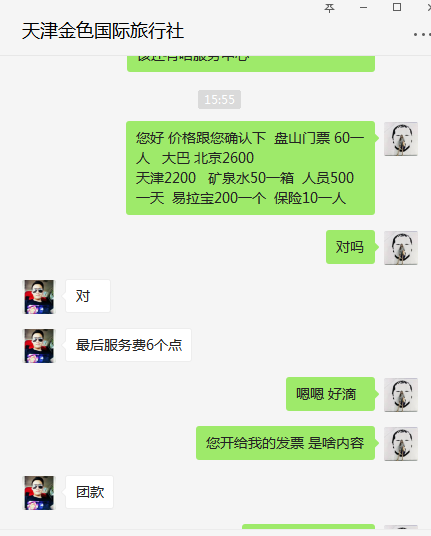Screen dimensions: 431x536
Task: Pin the chat window on top
Action: coord(329,8)
